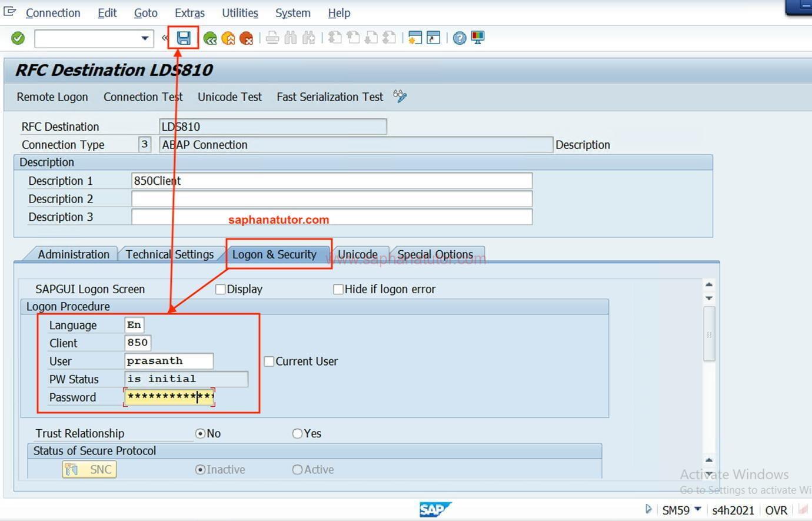Image resolution: width=812 pixels, height=521 pixels.
Task: Switch to the Unicode tab
Action: [358, 254]
